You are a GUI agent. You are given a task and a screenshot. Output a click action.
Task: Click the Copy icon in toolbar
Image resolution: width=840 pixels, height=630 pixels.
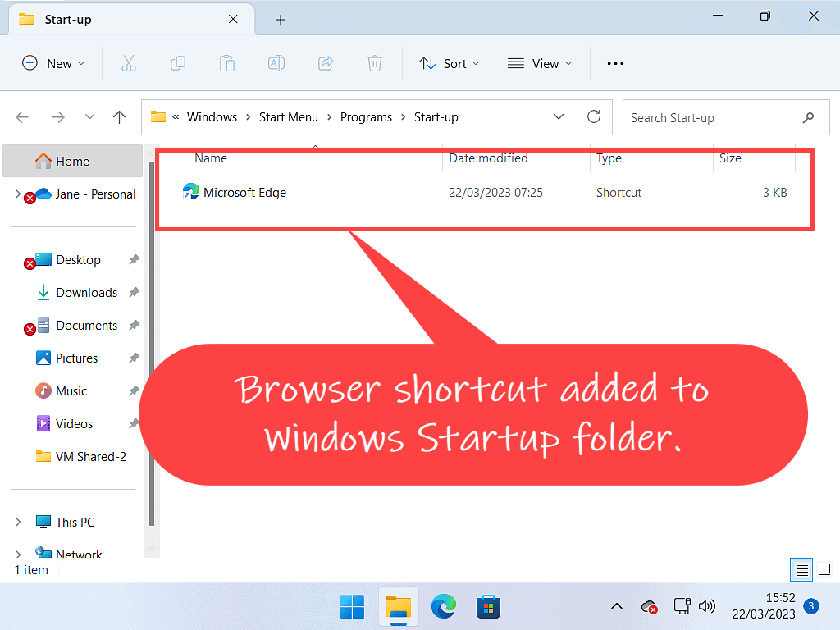(x=178, y=63)
